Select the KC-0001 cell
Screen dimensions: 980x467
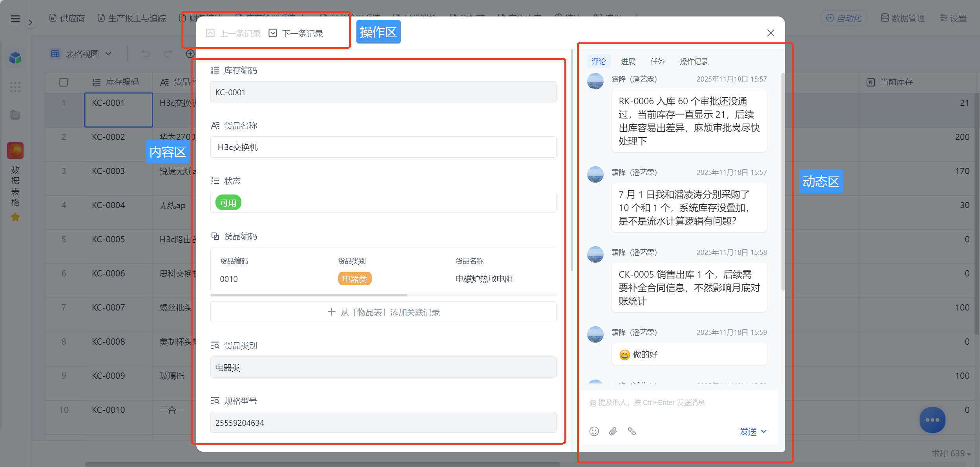(x=119, y=110)
